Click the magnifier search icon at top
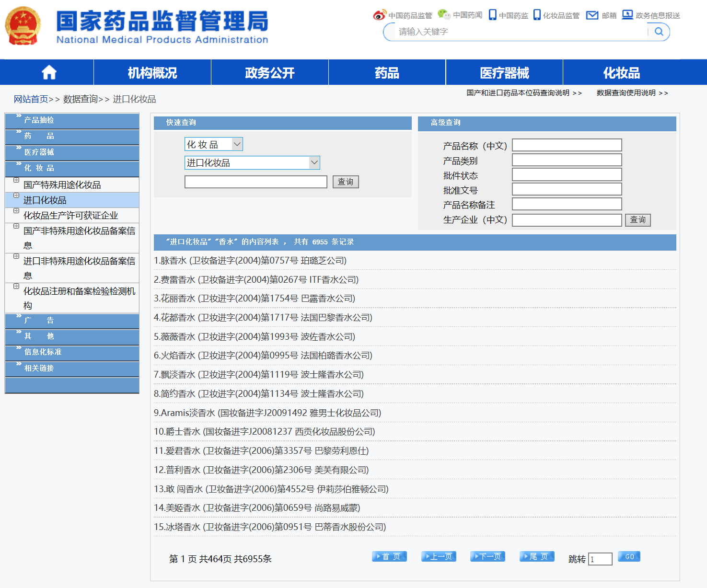 (659, 32)
